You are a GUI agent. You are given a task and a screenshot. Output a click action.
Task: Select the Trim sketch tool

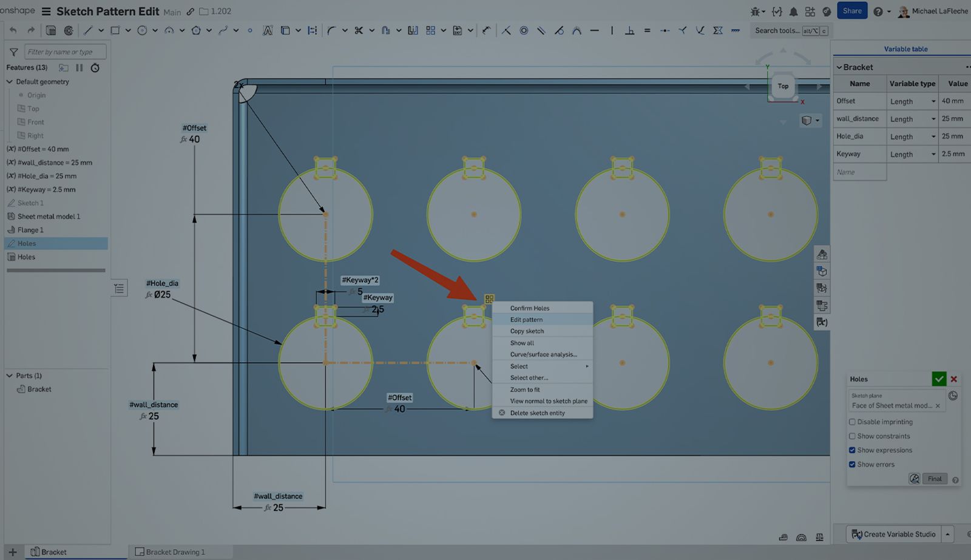(359, 30)
